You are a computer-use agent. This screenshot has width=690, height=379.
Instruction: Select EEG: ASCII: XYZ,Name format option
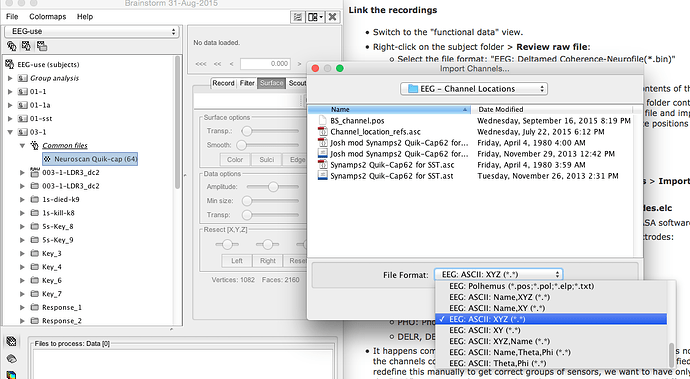[499, 341]
